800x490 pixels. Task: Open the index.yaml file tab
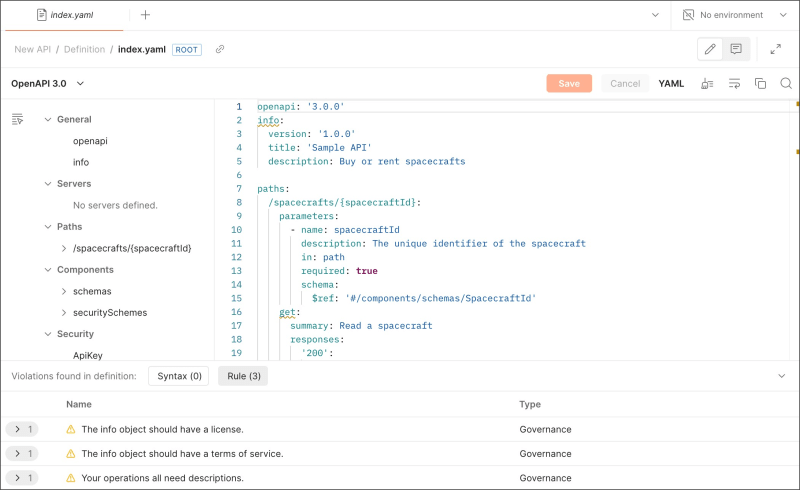pyautogui.click(x=65, y=15)
